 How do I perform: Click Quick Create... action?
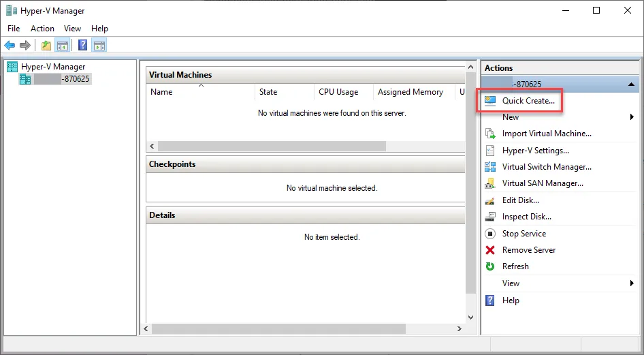pyautogui.click(x=528, y=101)
